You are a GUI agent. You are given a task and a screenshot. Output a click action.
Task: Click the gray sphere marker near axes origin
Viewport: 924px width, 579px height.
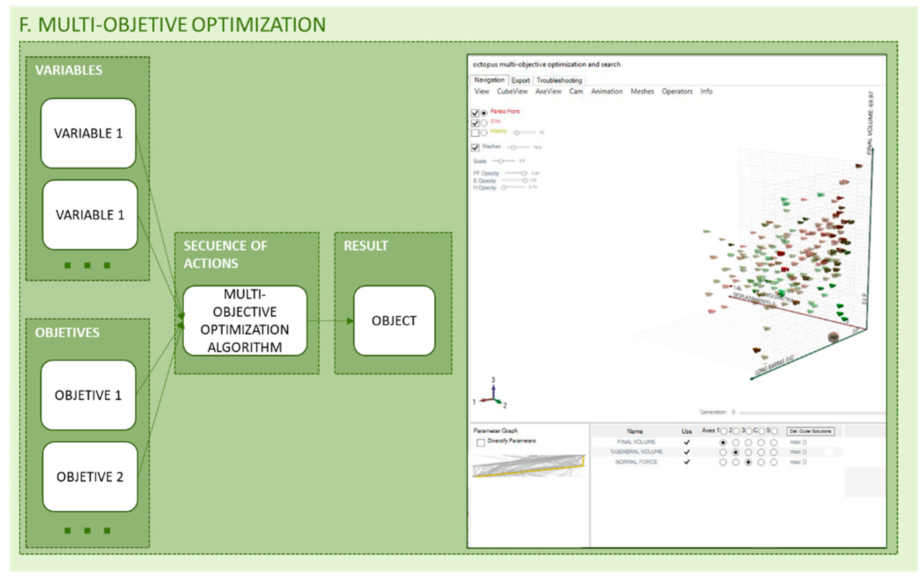(x=833, y=337)
